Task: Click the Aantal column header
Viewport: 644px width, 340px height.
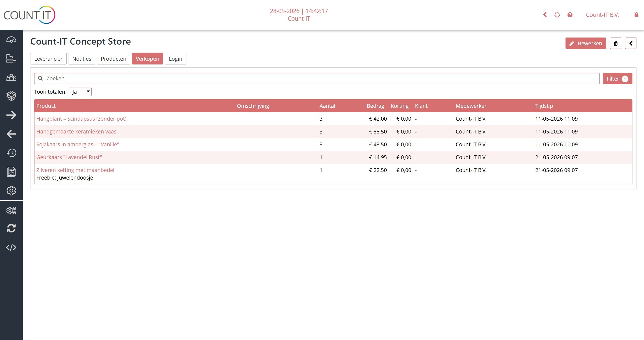Action: pyautogui.click(x=327, y=106)
